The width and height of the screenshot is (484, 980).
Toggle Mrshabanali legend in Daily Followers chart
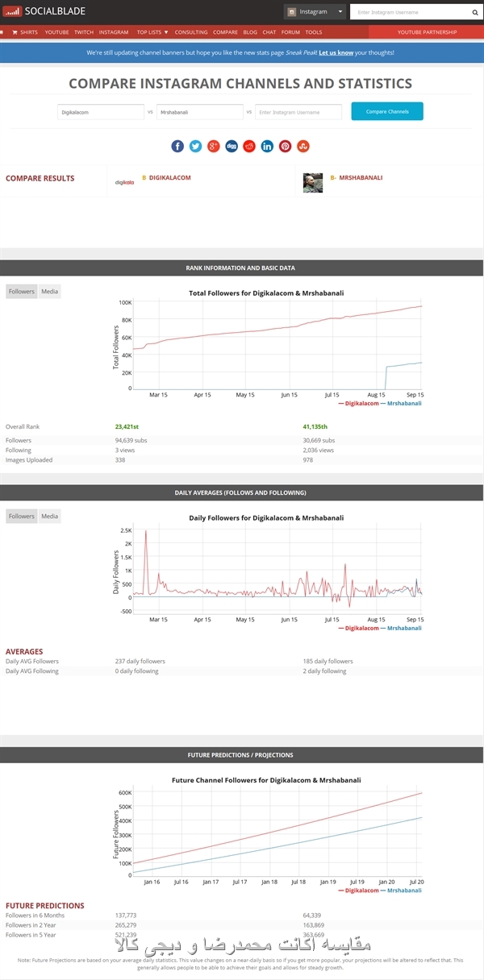pyautogui.click(x=401, y=628)
